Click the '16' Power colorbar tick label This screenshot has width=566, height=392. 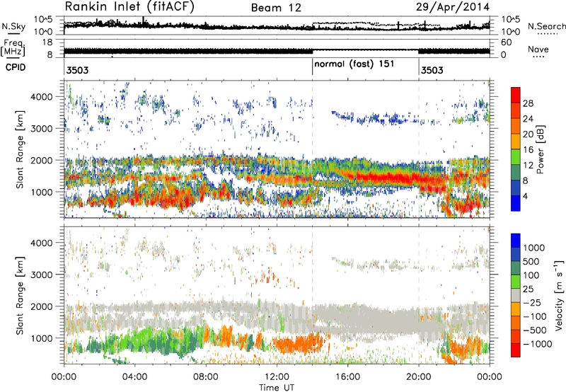[528, 150]
